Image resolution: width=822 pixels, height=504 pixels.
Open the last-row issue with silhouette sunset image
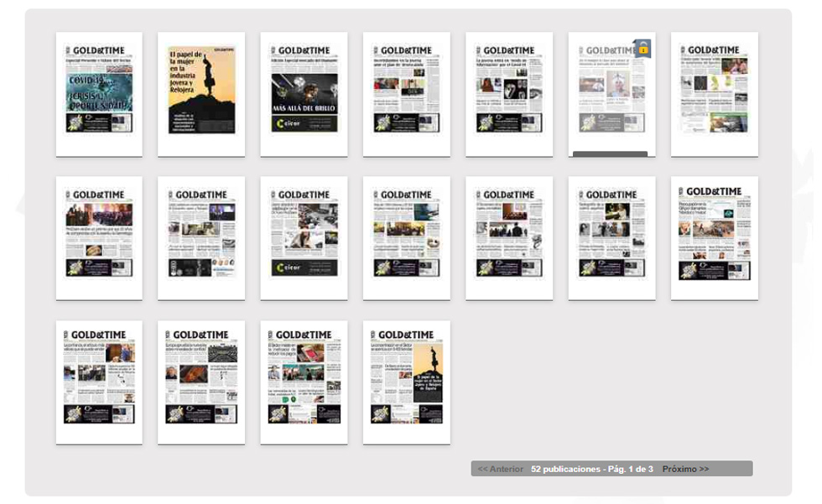coord(406,382)
